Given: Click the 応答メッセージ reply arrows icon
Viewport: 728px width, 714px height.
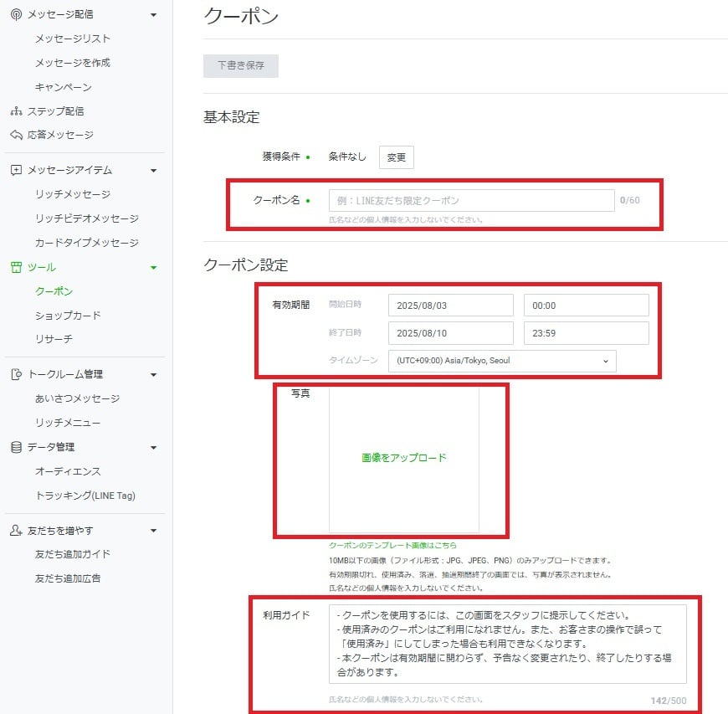Looking at the screenshot, I should tap(16, 135).
